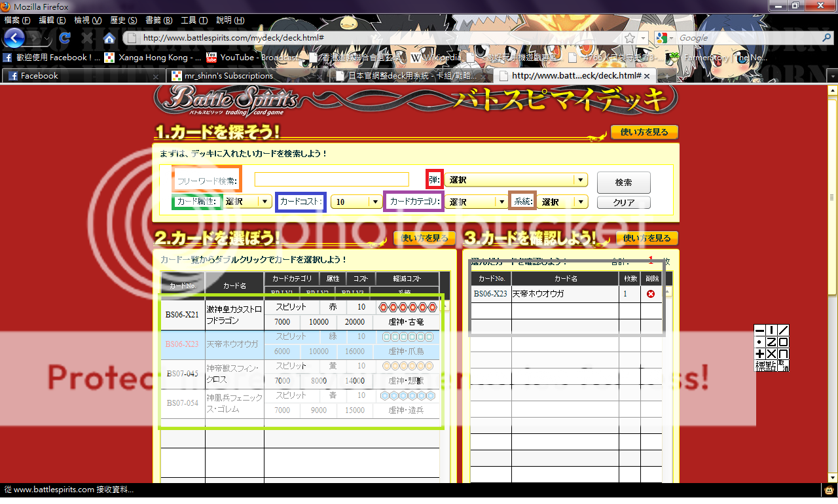Stop page loading with the X icon
Image resolution: width=838 pixels, height=504 pixels.
point(87,38)
